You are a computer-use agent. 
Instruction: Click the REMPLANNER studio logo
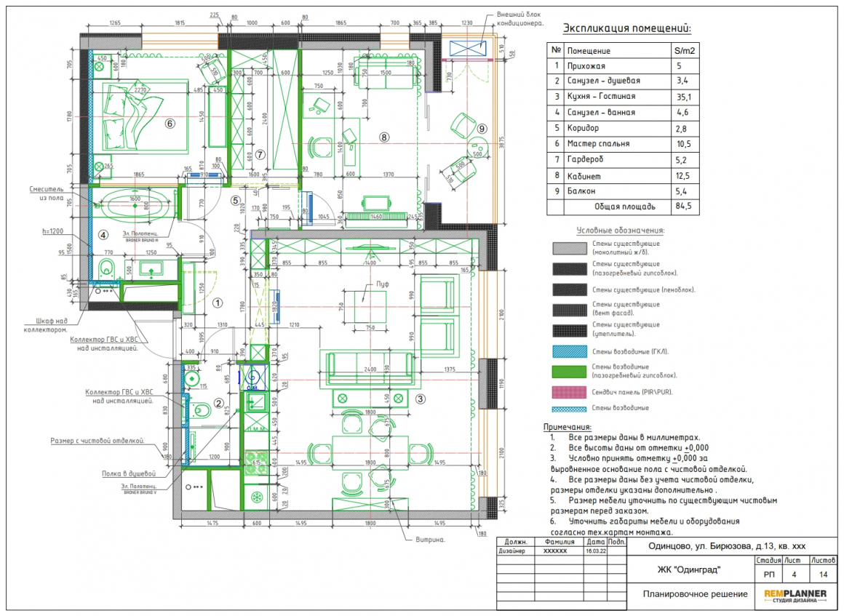coord(795,596)
